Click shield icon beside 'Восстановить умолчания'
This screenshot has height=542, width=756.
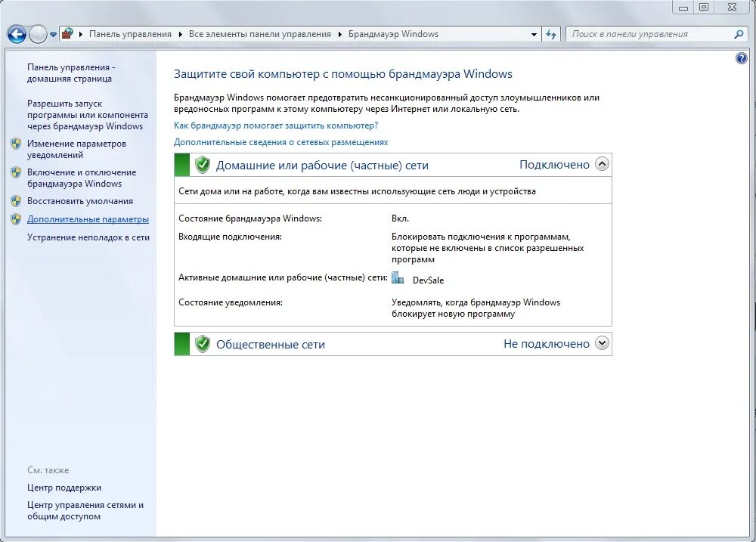click(16, 201)
